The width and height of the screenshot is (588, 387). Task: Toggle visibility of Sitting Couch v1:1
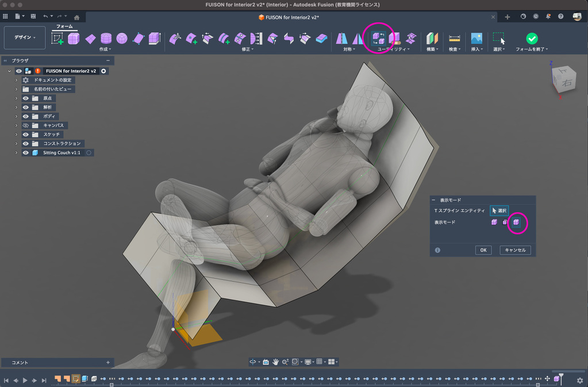(26, 153)
